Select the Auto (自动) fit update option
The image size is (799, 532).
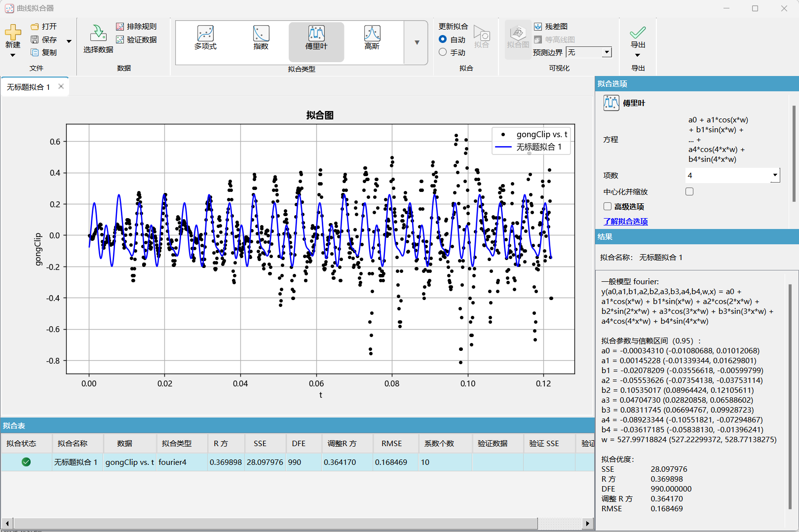coord(443,39)
